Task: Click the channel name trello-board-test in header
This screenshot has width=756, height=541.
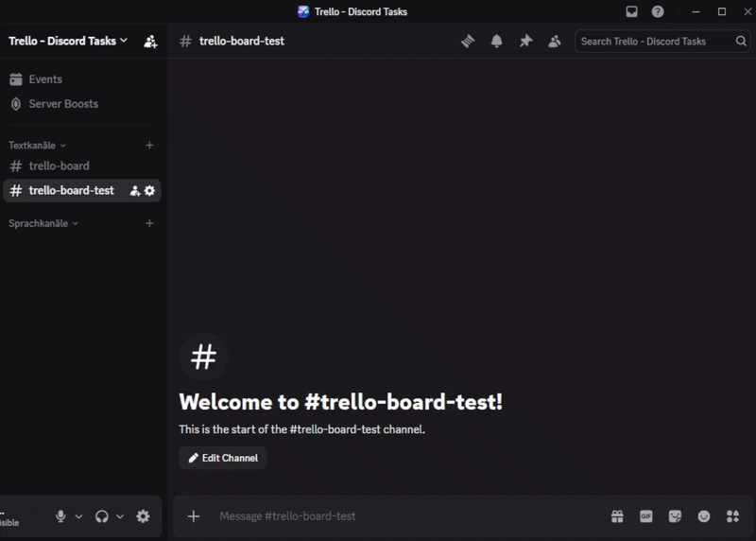Action: [x=242, y=41]
